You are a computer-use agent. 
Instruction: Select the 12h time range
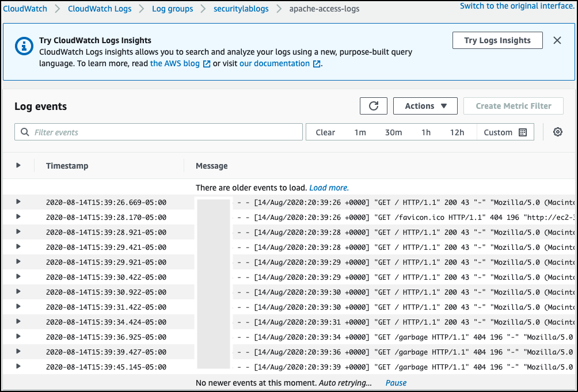(x=457, y=132)
